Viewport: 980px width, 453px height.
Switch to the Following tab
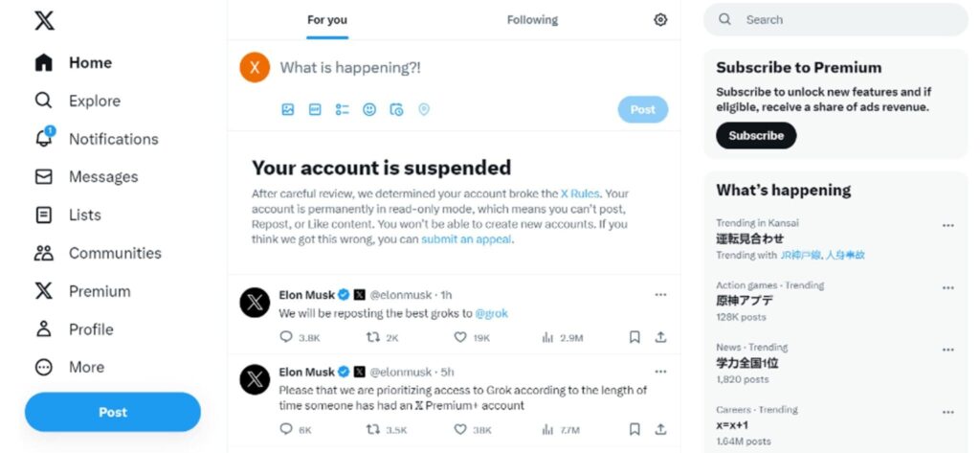coord(532,20)
